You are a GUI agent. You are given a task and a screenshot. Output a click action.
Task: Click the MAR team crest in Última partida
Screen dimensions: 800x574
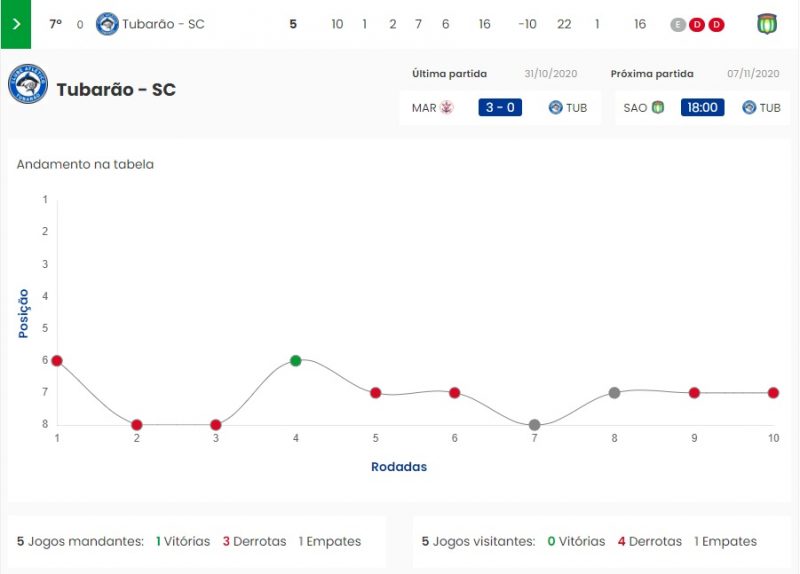(447, 107)
